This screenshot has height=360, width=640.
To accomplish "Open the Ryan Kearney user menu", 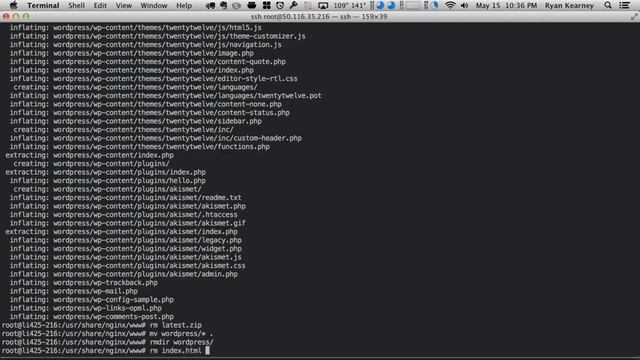I will 569,5.
